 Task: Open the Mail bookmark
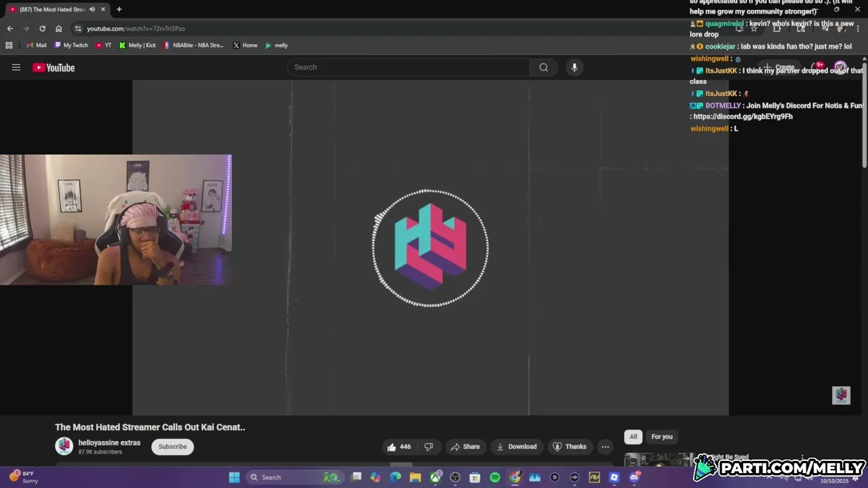coord(36,45)
